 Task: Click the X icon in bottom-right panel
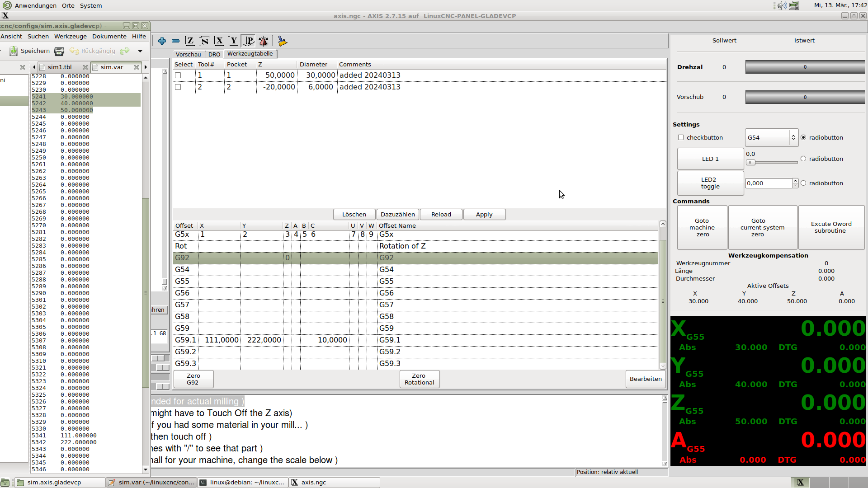[x=800, y=482]
